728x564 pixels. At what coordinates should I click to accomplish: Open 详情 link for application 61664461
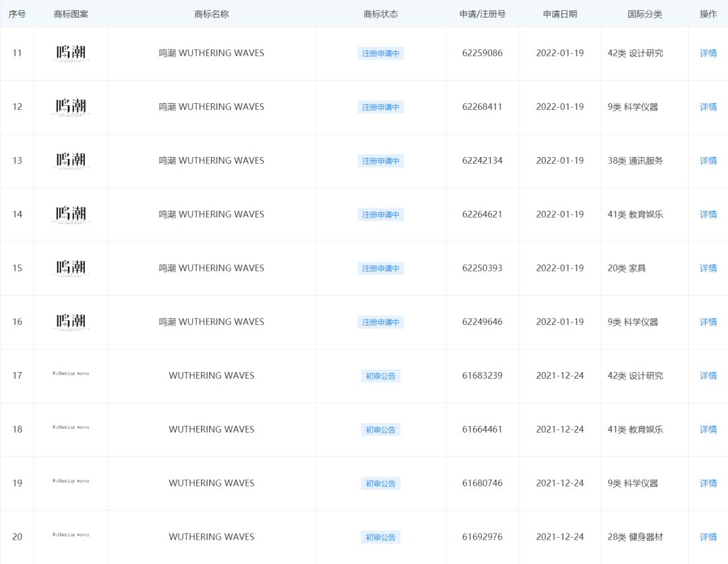(708, 429)
